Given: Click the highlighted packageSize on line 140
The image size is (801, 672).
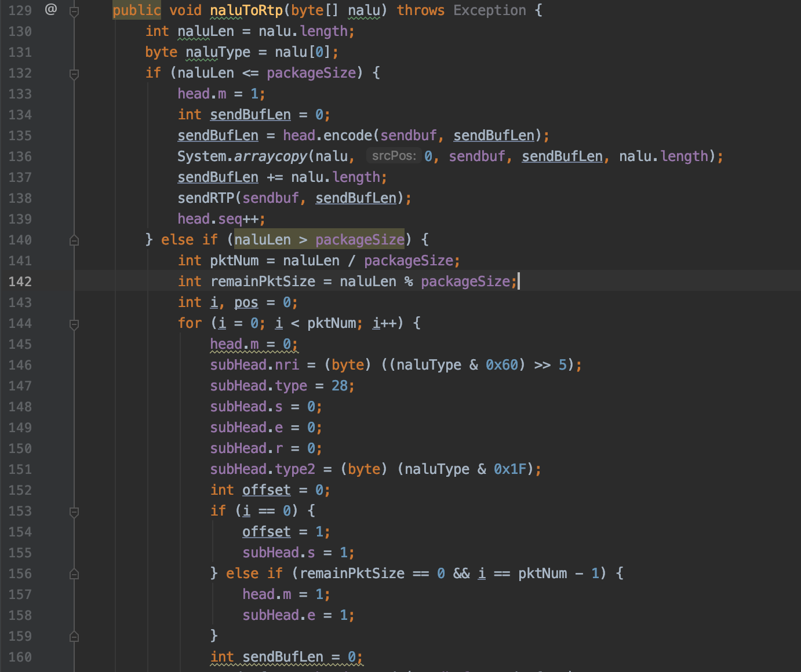Looking at the screenshot, I should tap(359, 239).
